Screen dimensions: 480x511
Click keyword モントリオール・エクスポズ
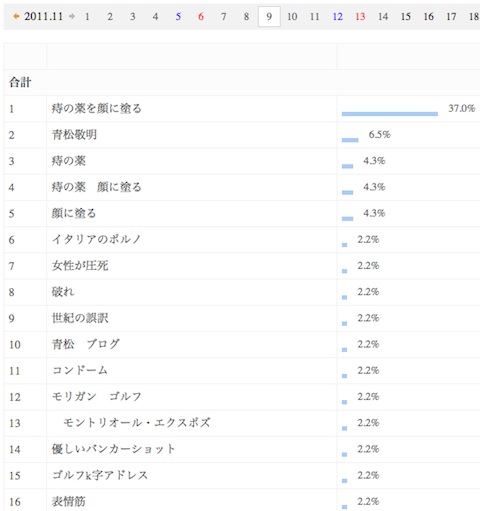click(137, 423)
